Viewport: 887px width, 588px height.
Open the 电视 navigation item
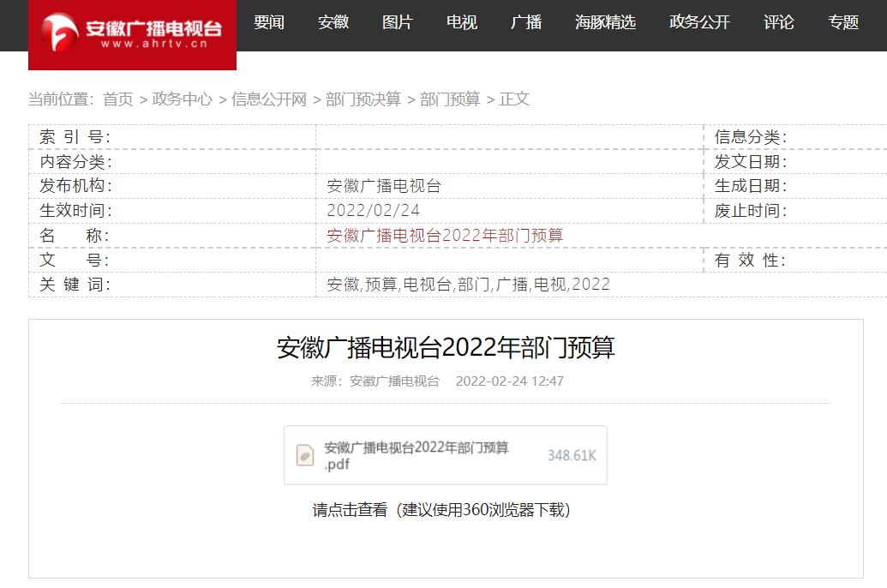(x=462, y=22)
